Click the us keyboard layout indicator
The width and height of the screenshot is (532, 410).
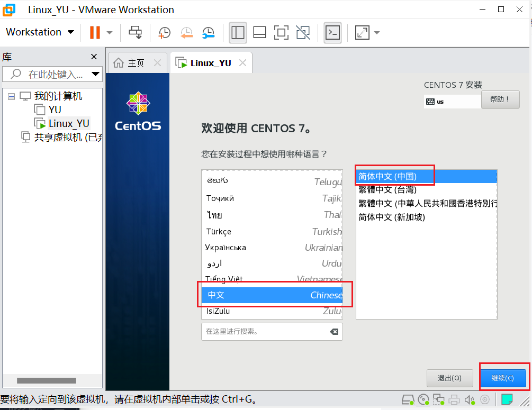(x=453, y=102)
